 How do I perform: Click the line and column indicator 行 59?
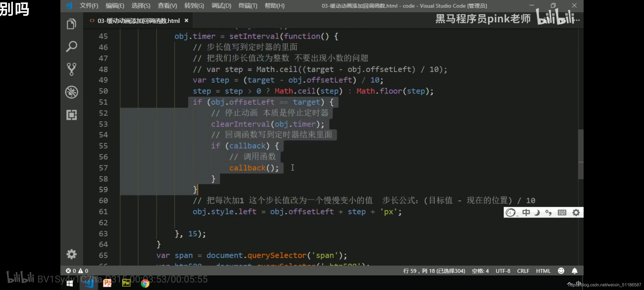tap(434, 271)
